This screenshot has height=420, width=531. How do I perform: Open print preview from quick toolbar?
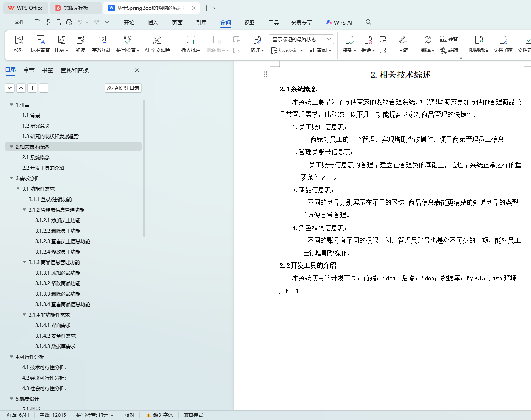[69, 23]
